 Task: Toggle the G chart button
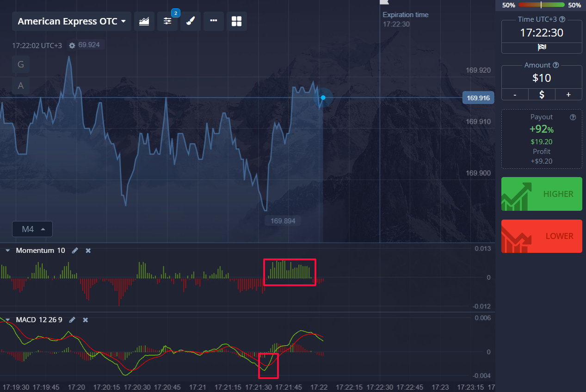(x=21, y=64)
